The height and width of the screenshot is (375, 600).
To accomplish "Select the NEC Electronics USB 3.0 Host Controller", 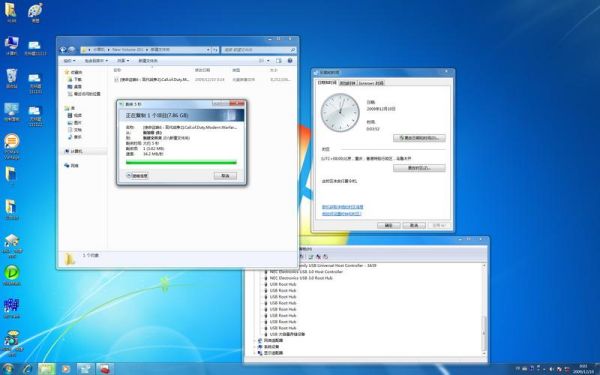I will [x=306, y=272].
